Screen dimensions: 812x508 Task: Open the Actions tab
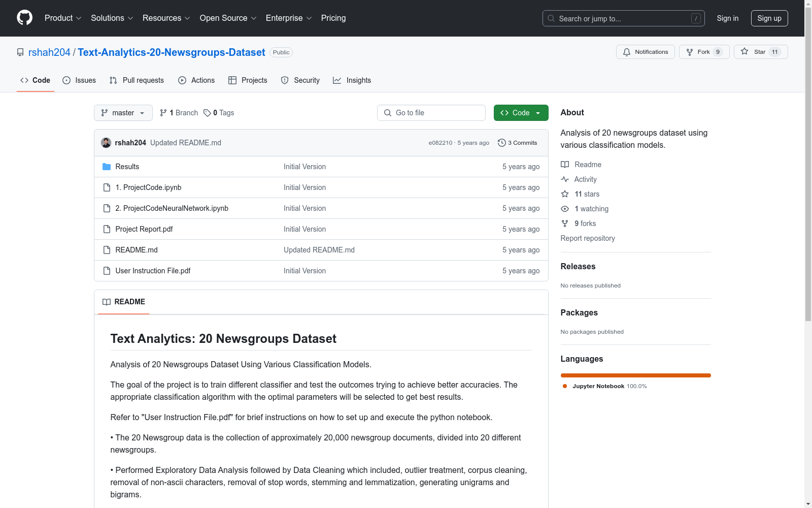[x=196, y=80]
